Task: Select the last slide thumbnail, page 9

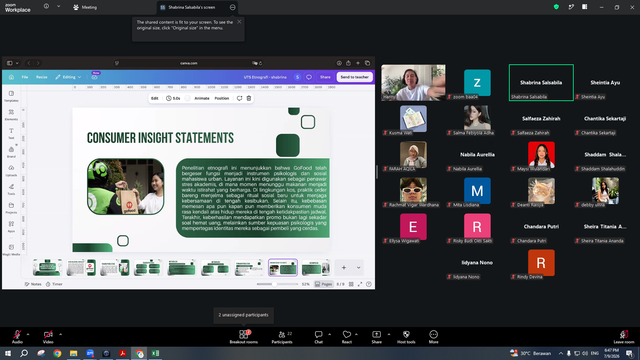Action: coord(316,268)
